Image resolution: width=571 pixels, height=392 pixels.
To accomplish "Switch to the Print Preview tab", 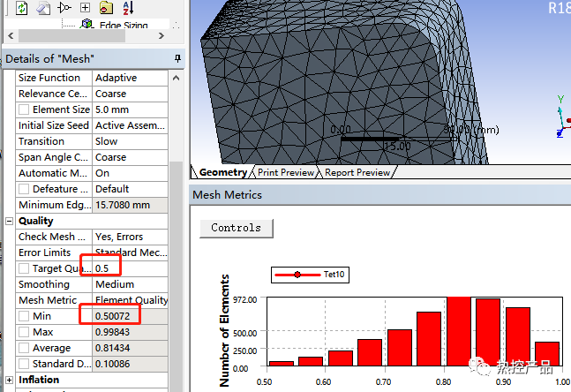I will tap(286, 172).
